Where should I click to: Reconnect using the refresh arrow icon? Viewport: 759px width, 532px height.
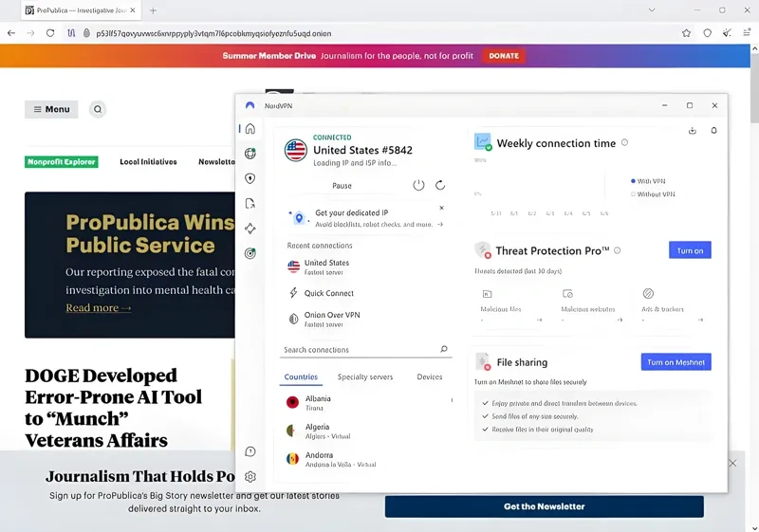pyautogui.click(x=440, y=185)
